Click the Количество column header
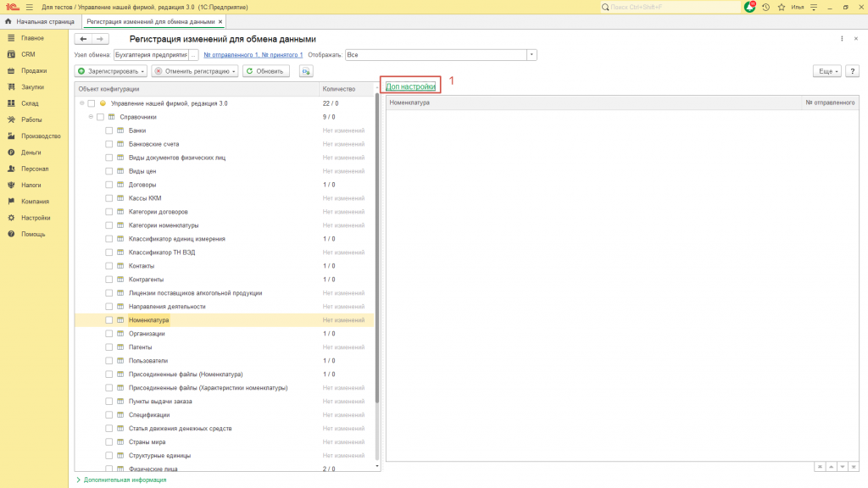868x488 pixels. (347, 88)
